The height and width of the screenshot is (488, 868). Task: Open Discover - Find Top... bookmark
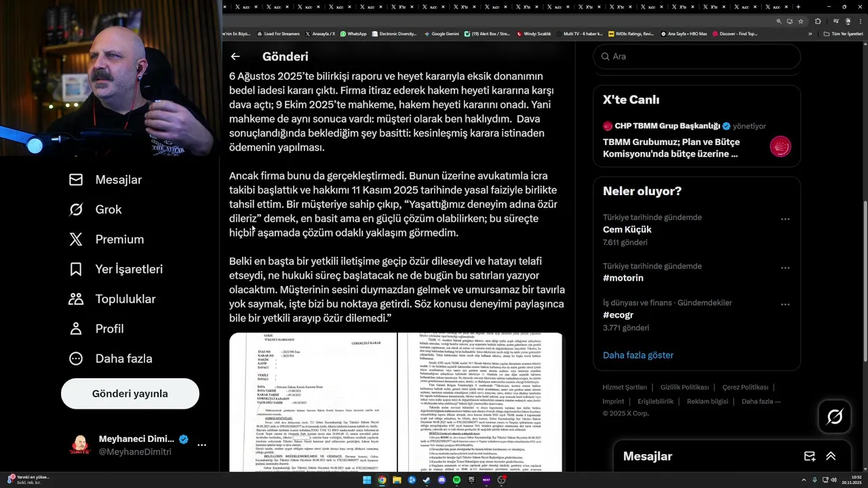(x=734, y=33)
